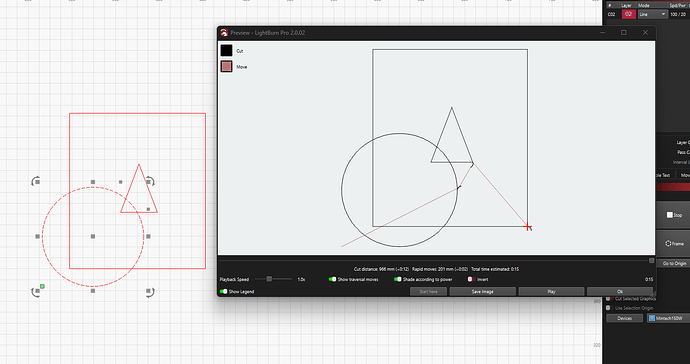The width and height of the screenshot is (690, 364).
Task: Toggle Show traversal moves switch
Action: coord(333,279)
